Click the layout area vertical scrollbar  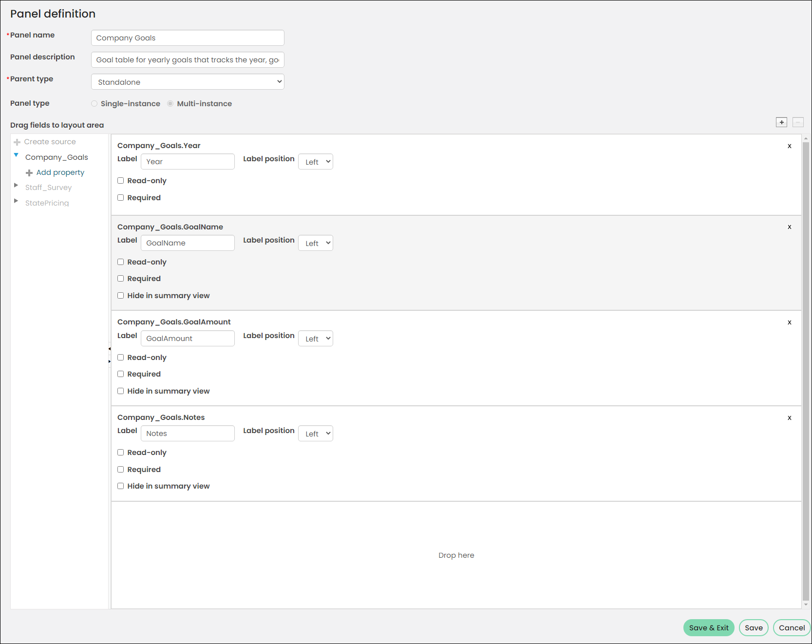[x=806, y=371]
